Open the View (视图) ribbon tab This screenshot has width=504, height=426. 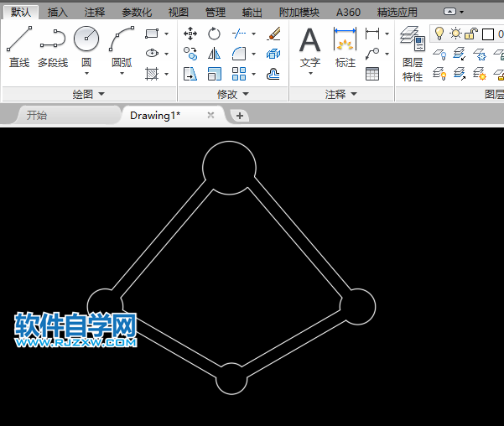click(178, 13)
